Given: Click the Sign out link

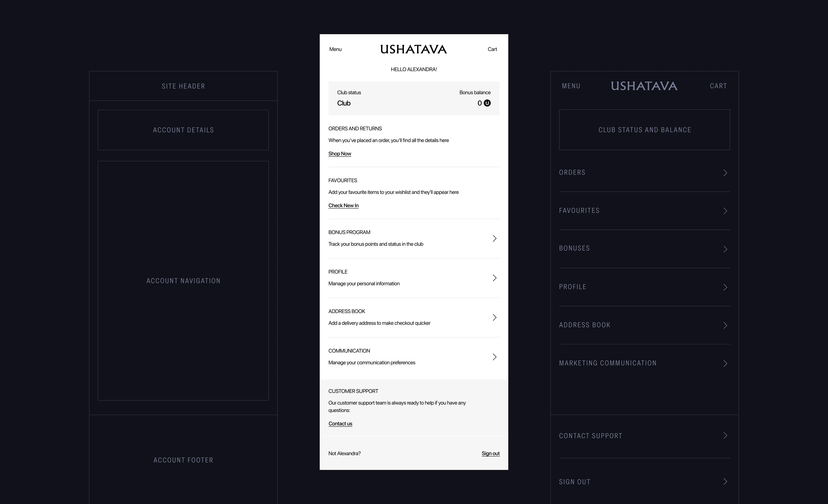Looking at the screenshot, I should pos(490,454).
